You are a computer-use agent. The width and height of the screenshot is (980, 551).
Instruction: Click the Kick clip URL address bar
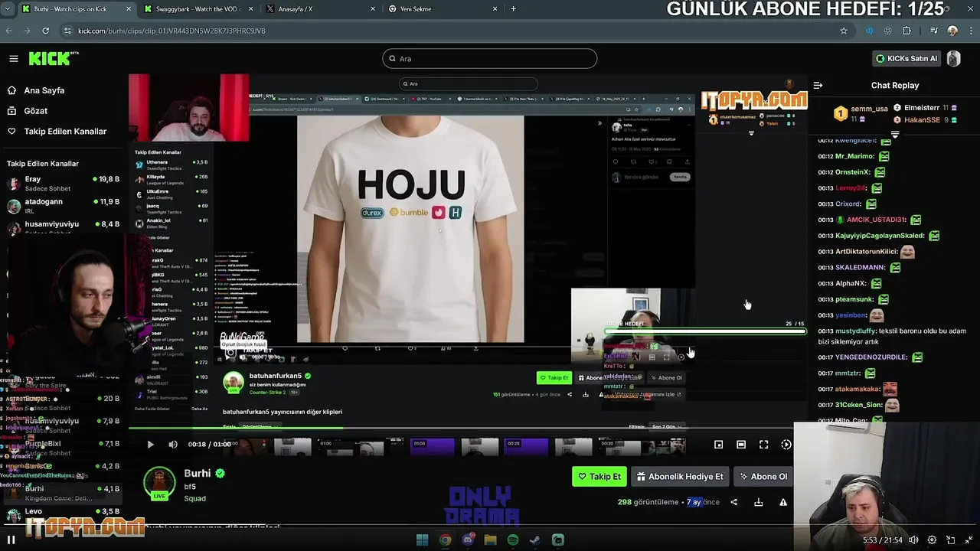[452, 31]
